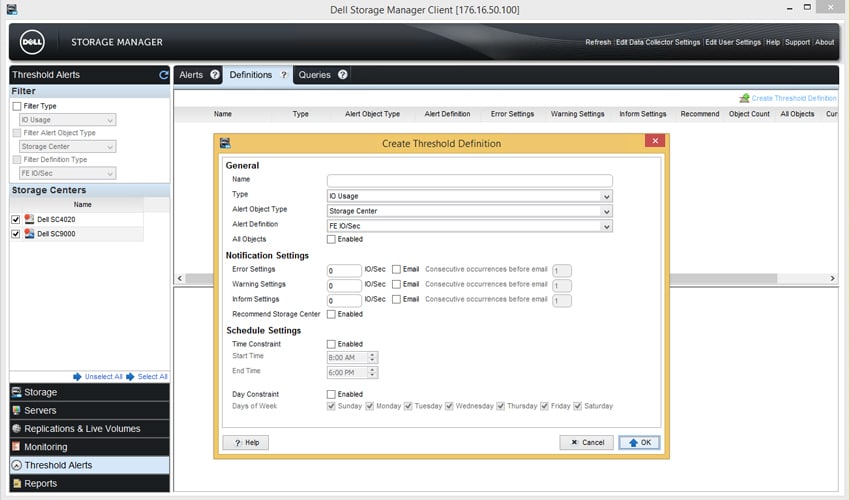This screenshot has width=850, height=500.
Task: Enable the Filter Type checkbox
Action: point(17,106)
